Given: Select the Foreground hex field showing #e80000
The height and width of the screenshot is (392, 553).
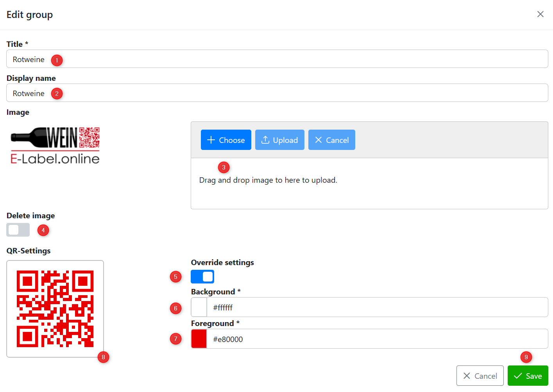Looking at the screenshot, I should 375,339.
